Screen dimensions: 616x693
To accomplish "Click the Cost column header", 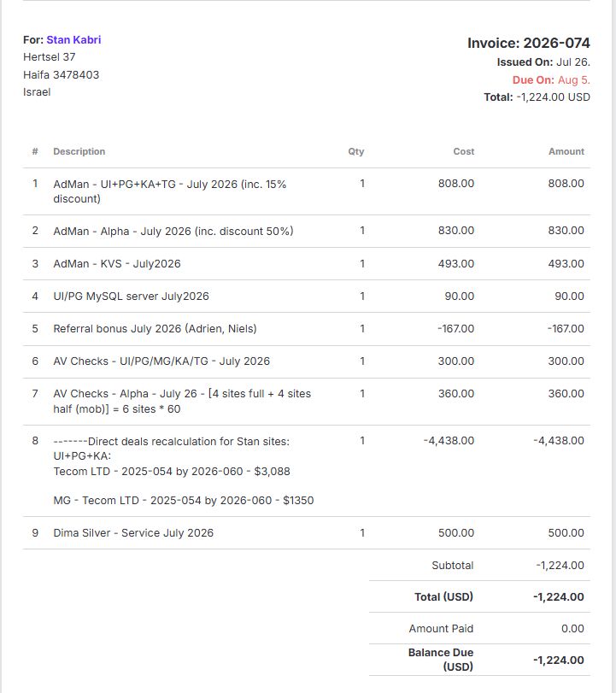I will tap(464, 151).
